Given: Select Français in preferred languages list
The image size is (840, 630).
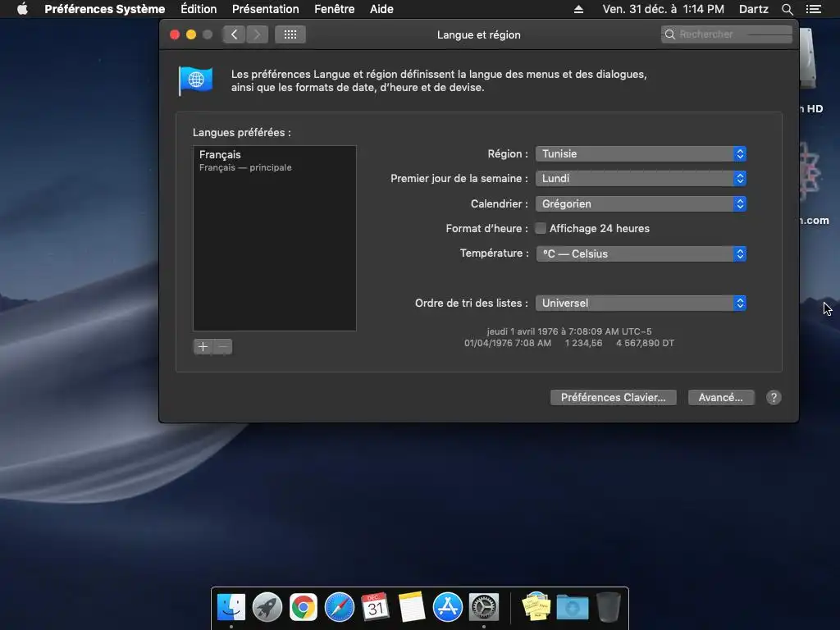Looking at the screenshot, I should (274, 161).
